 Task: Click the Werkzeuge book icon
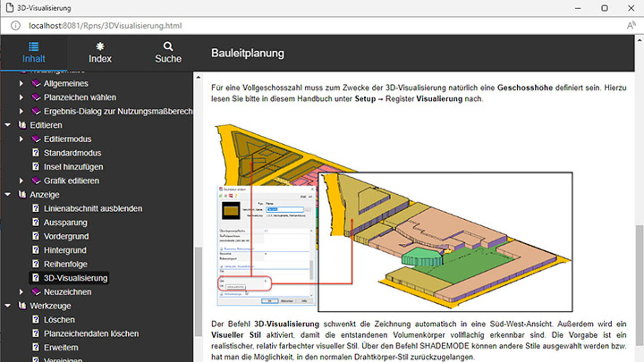(x=22, y=306)
